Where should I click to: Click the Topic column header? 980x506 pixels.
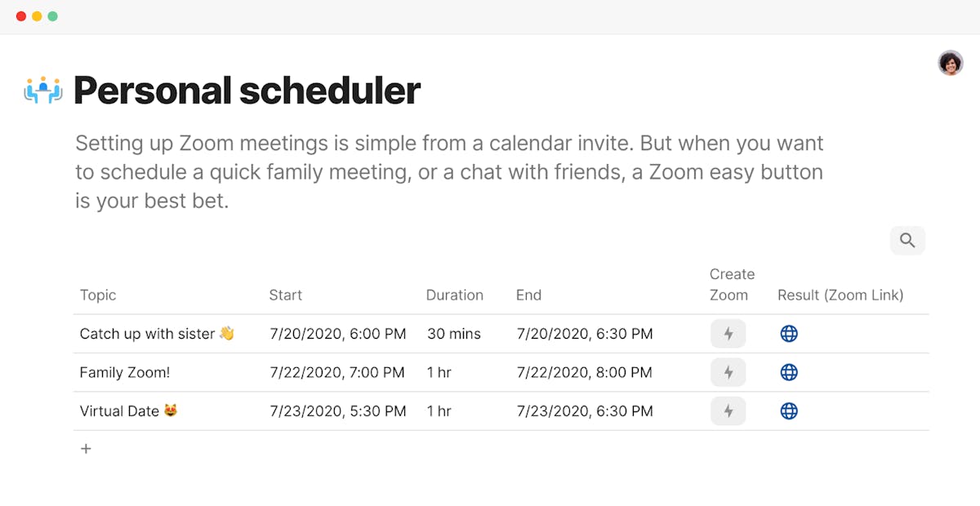coord(98,295)
